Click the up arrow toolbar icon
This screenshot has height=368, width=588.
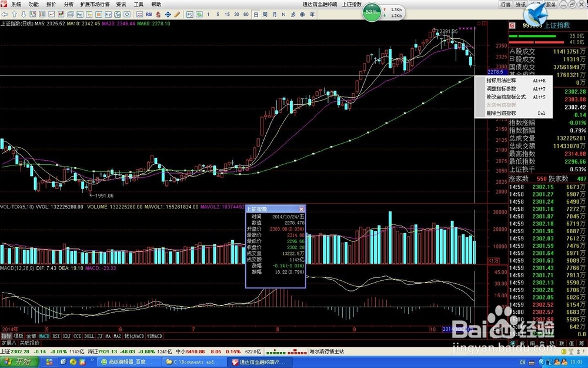point(14,14)
